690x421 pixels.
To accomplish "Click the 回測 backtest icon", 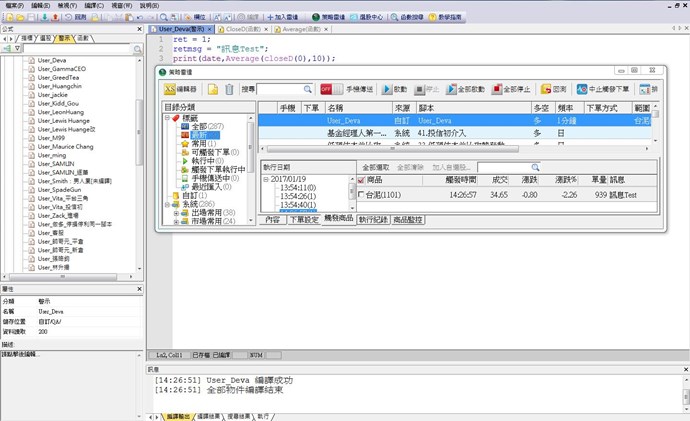I will [554, 89].
